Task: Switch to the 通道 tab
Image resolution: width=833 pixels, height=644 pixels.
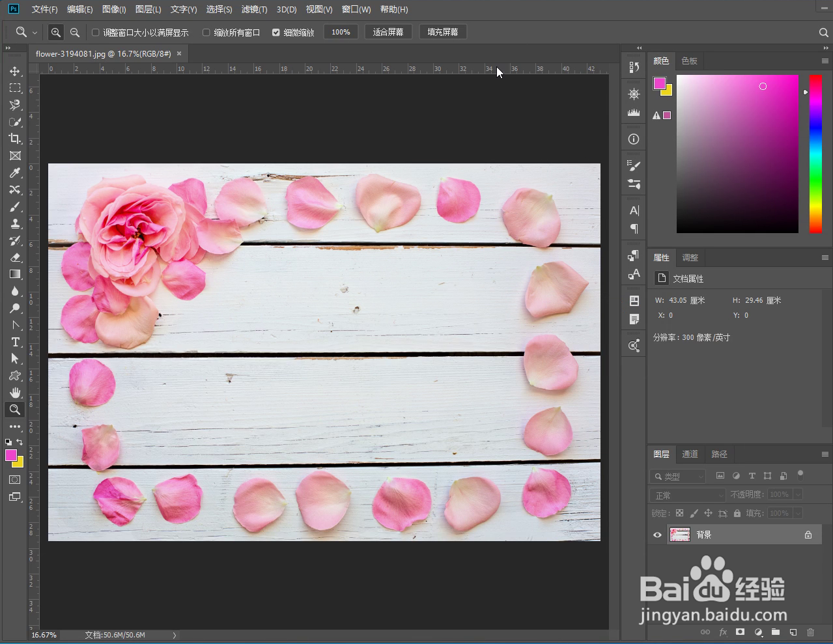Action: (x=690, y=454)
